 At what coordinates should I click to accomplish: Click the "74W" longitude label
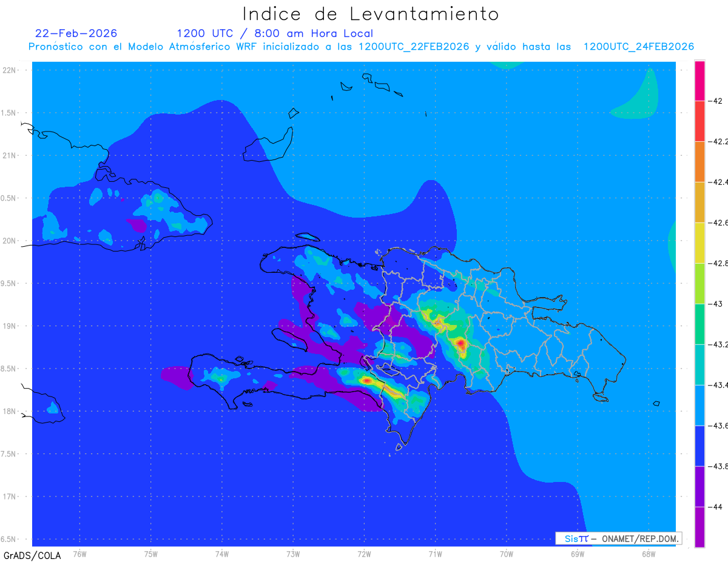222,554
